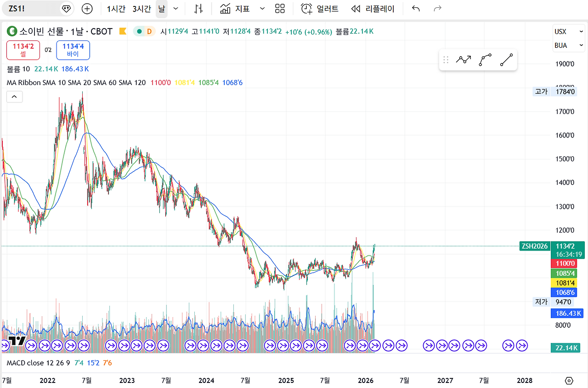Open the bar chart type selector
588x388 pixels.
[198, 9]
